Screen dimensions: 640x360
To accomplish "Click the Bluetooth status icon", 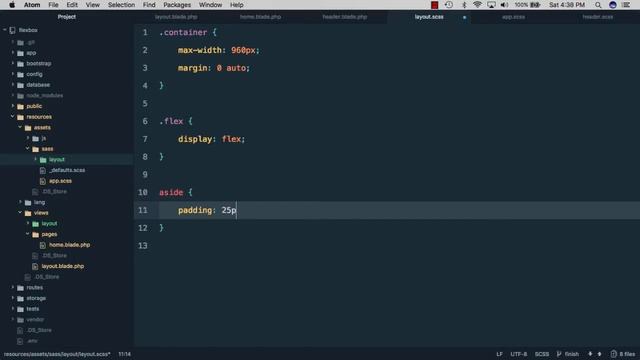I will coord(464,5).
